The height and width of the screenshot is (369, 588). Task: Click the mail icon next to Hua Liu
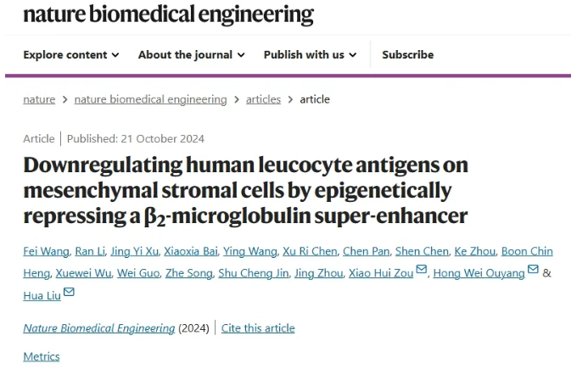69,293
